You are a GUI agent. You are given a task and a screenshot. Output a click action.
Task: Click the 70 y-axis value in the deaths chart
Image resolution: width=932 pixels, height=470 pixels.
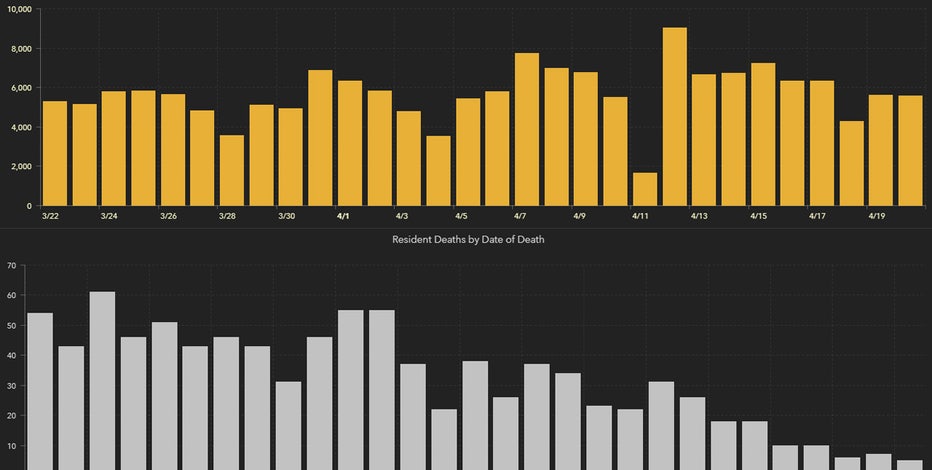[x=11, y=266]
